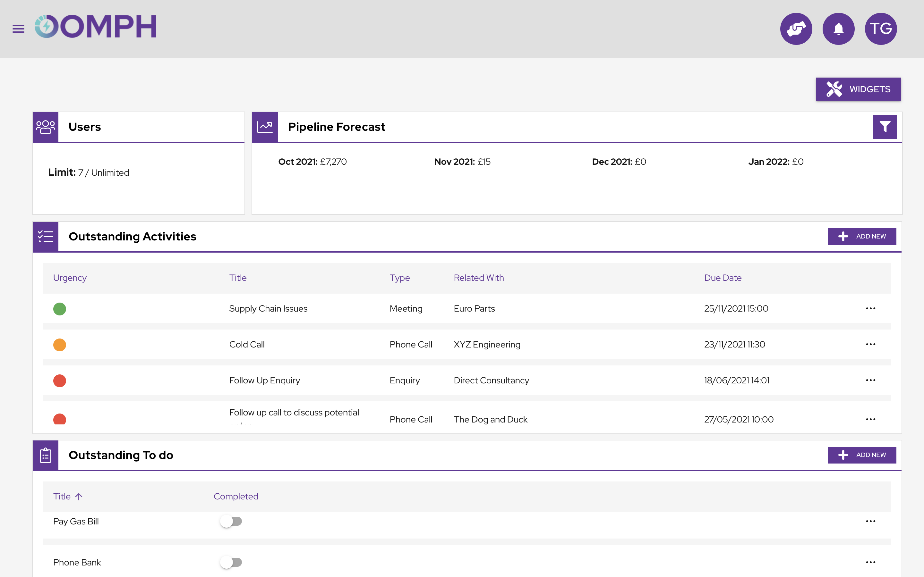Screen dimensions: 924x577
Task: Click the Outstanding Activities checklist icon
Action: pos(46,237)
